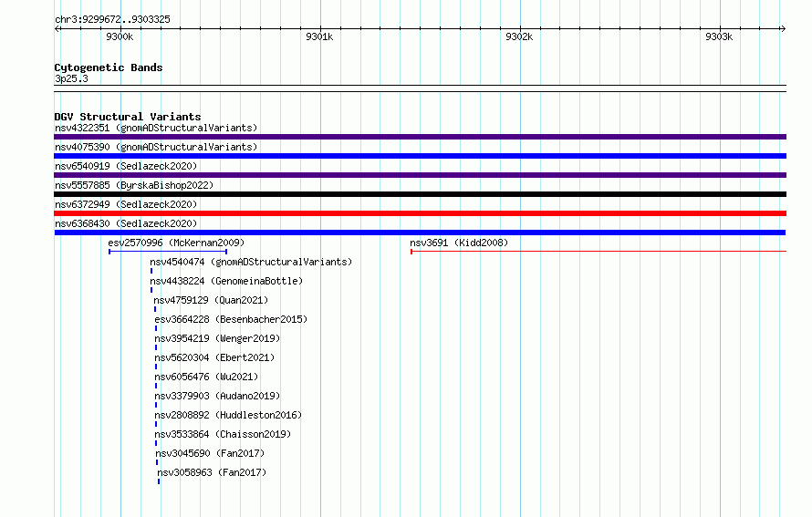Select the esv3664228 Besenbacher2015 label
Image resolution: width=812 pixels, height=517 pixels.
[x=231, y=319]
